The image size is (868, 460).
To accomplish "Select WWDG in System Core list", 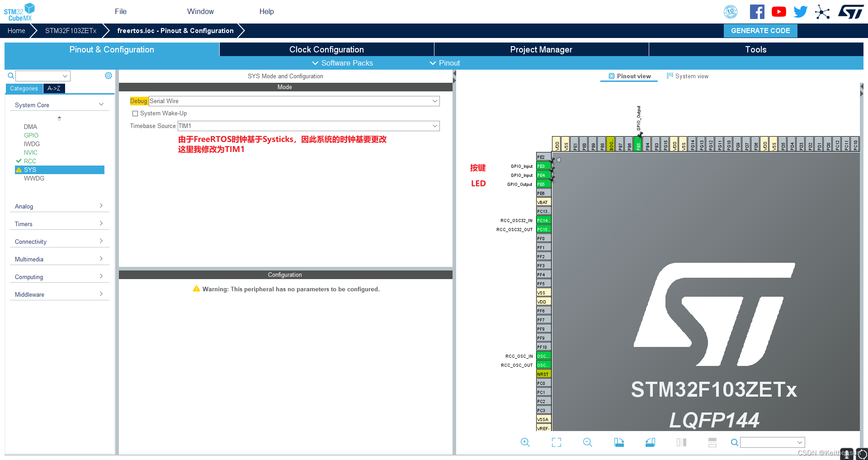I will (x=34, y=178).
